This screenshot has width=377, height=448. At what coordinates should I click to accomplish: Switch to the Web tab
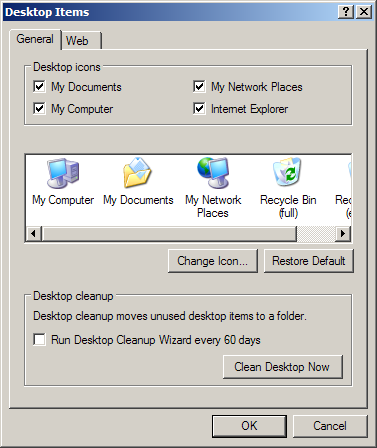[x=81, y=41]
